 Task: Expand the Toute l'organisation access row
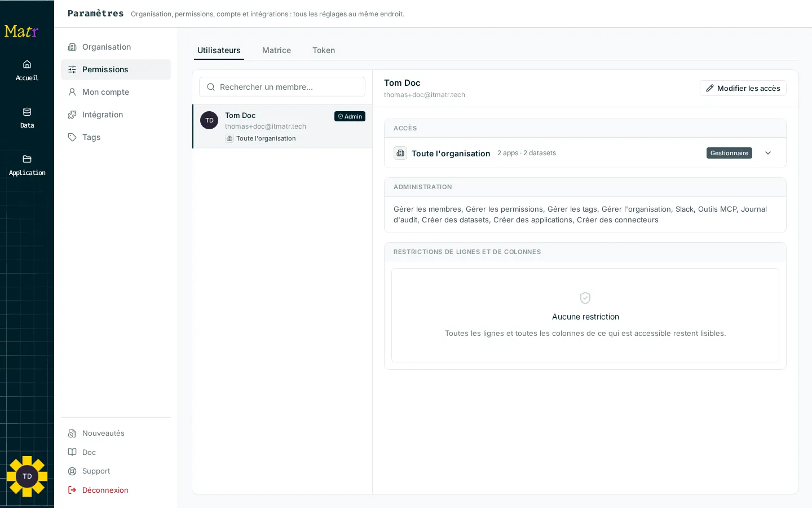pyautogui.click(x=768, y=153)
